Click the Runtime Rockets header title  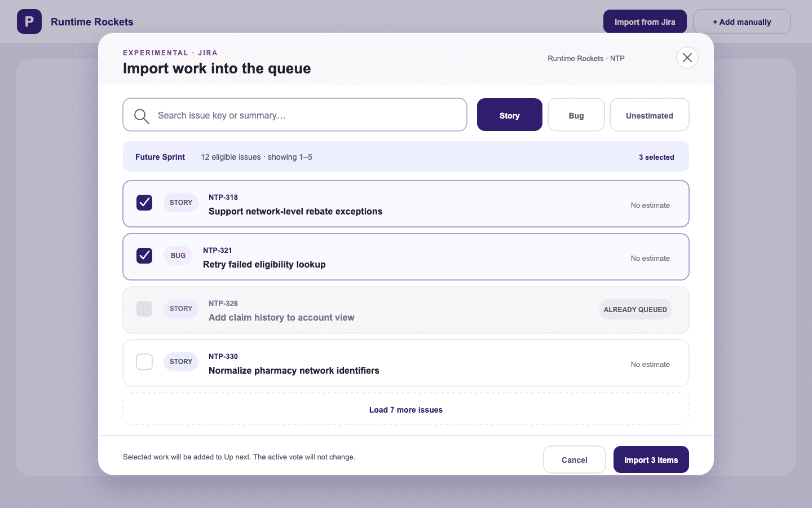click(x=92, y=22)
